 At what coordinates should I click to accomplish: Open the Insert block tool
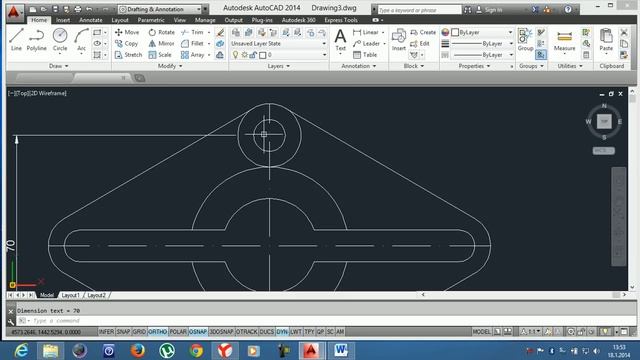point(399,40)
